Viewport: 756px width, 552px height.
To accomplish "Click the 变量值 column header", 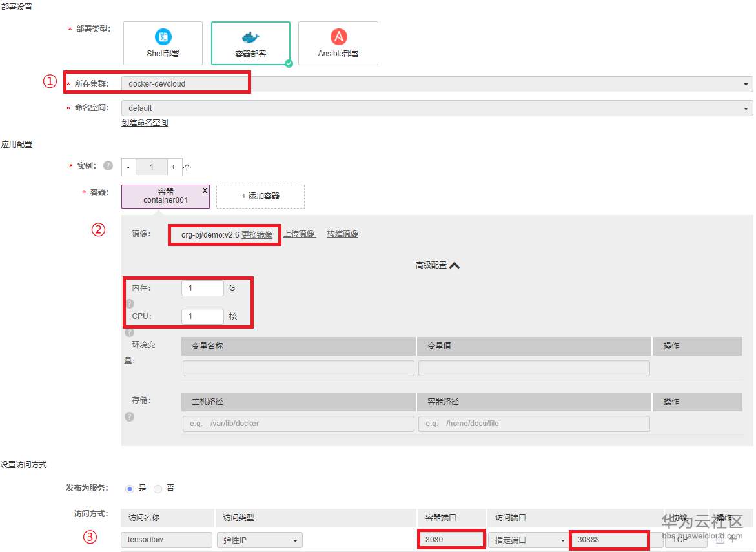I will [534, 345].
